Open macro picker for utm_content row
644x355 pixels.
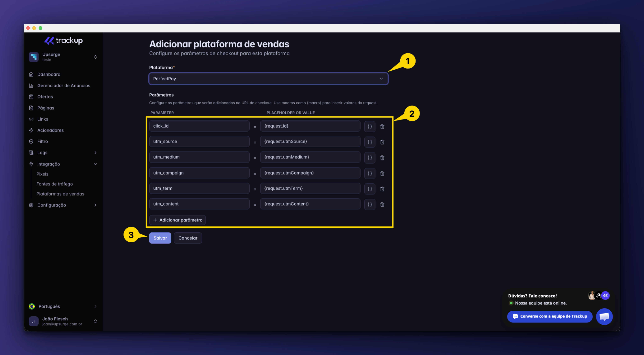click(x=369, y=204)
